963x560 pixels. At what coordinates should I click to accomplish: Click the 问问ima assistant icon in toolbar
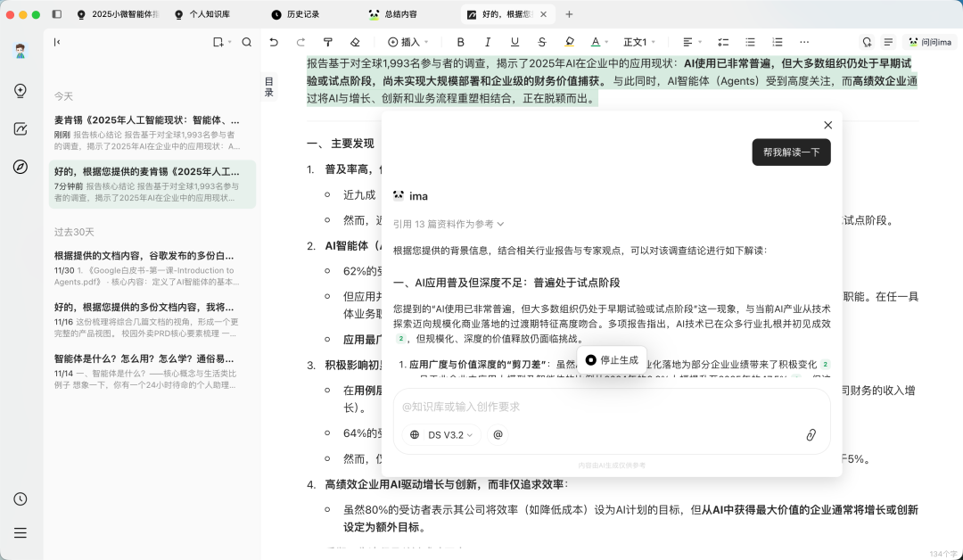[930, 42]
